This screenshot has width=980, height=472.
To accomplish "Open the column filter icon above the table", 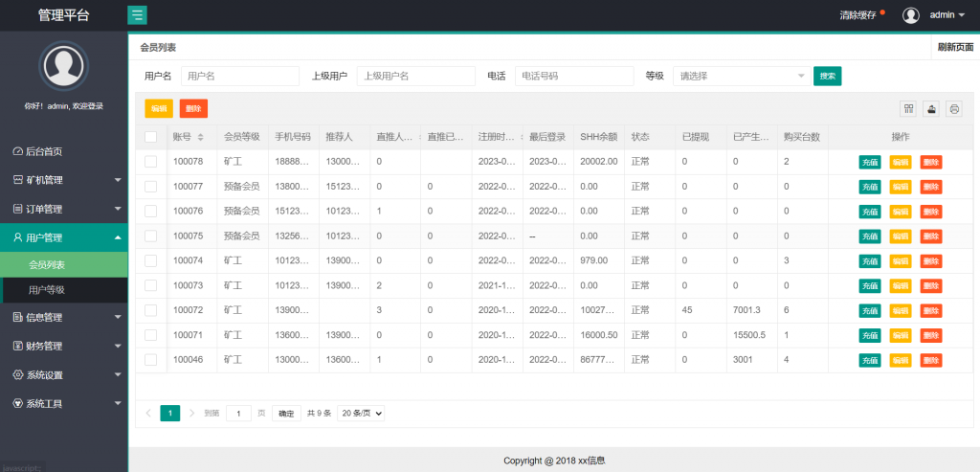I will tap(908, 109).
